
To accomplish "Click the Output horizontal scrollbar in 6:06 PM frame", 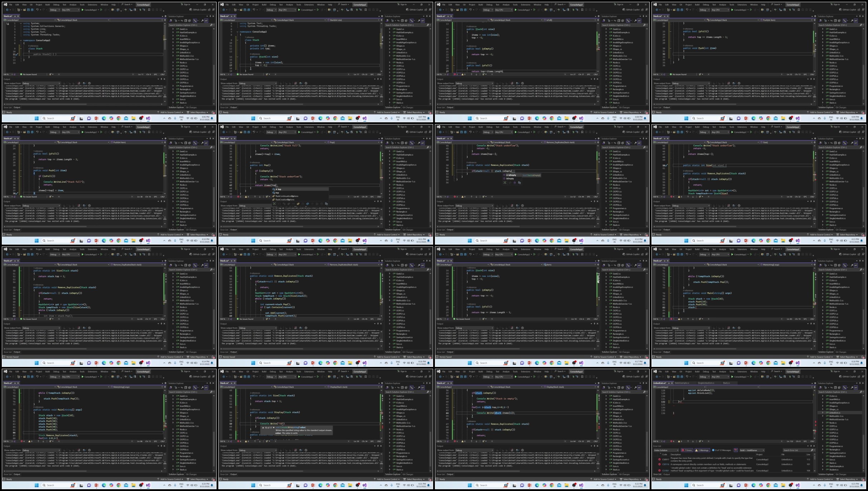I will coord(46,104).
